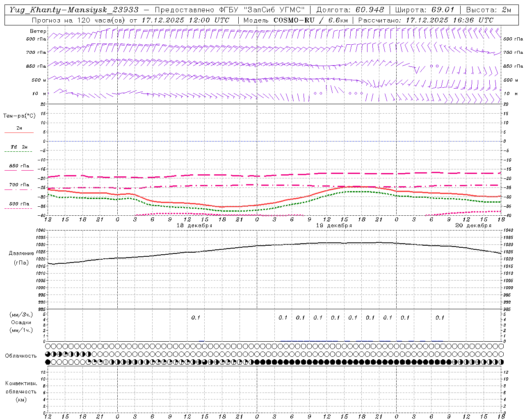The image size is (525, 420).
Task: Click the model name COSMO-RU / 6.6км
Action: [x=311, y=20]
